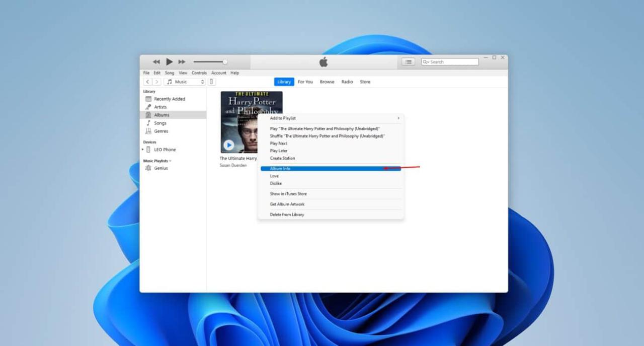Click the blue play button on album cover
644x346 pixels.
coord(228,145)
